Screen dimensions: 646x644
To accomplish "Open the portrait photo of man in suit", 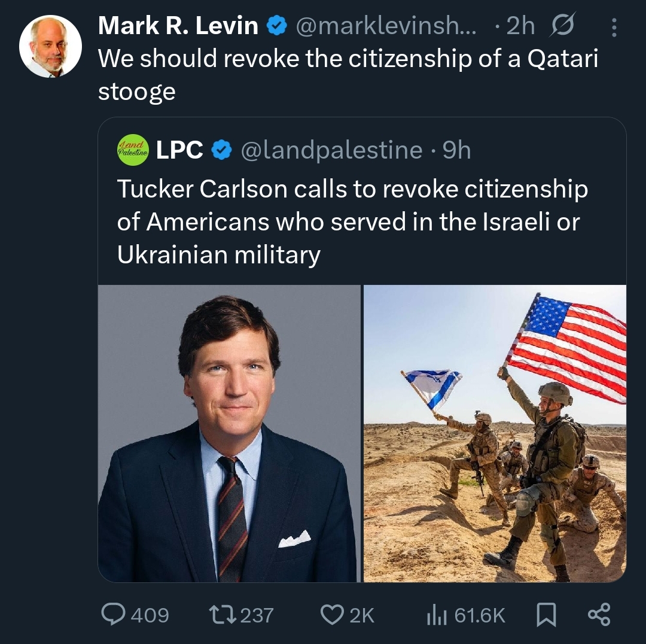I will [x=229, y=433].
